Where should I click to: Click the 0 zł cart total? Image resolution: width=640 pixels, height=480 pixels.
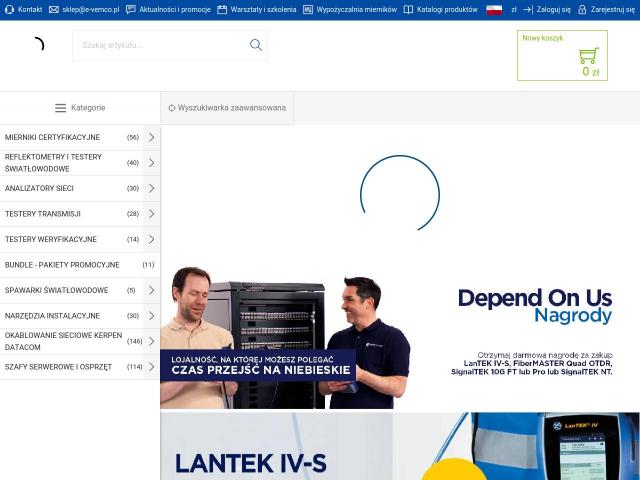591,72
